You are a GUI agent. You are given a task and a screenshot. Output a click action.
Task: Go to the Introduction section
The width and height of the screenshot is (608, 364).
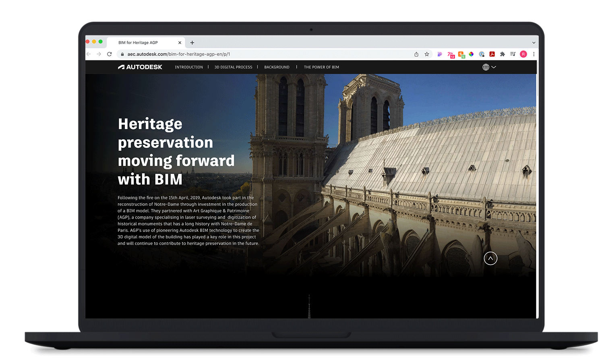click(x=189, y=67)
